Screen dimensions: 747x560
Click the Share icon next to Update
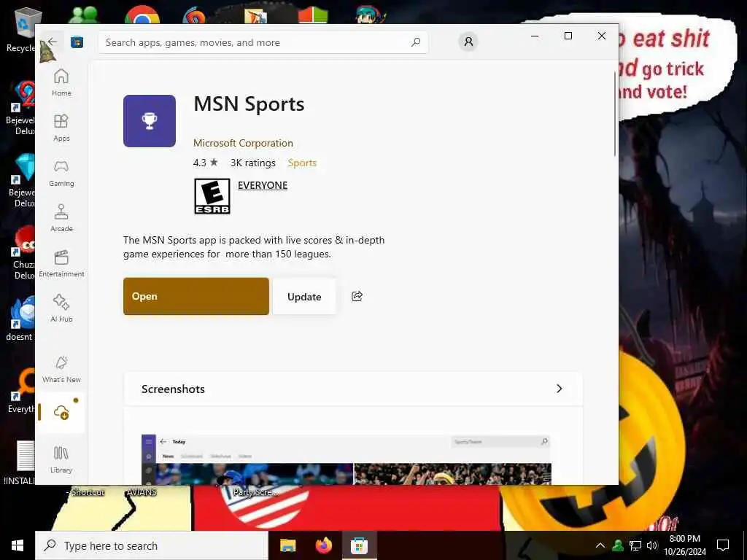tap(357, 296)
